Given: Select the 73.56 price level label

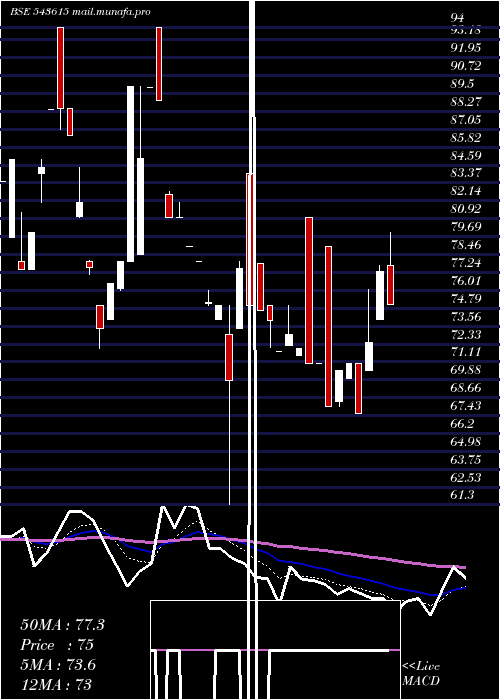Looking at the screenshot, I should pyautogui.click(x=466, y=317).
